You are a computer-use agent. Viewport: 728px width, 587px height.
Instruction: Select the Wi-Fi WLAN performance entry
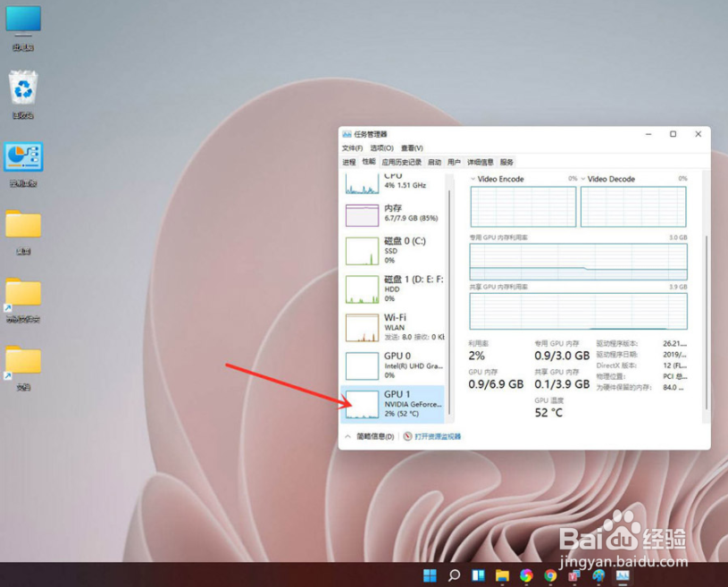click(x=393, y=327)
